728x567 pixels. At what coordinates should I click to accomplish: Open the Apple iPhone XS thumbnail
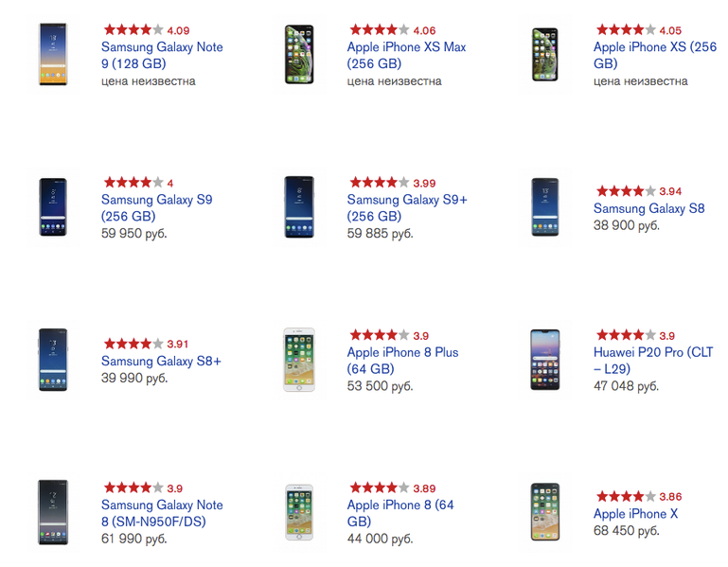click(x=545, y=55)
